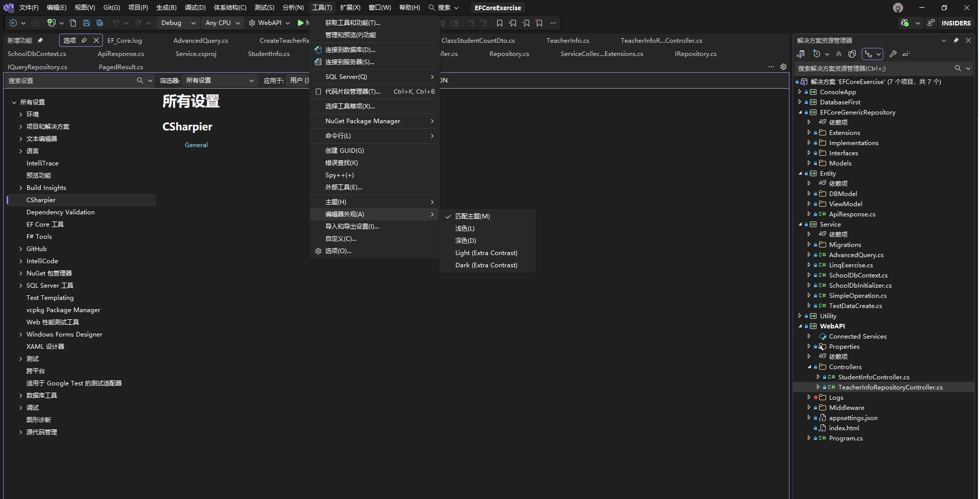Open the Debug configuration dropdown
Screen dimensions: 980x499
(178, 23)
